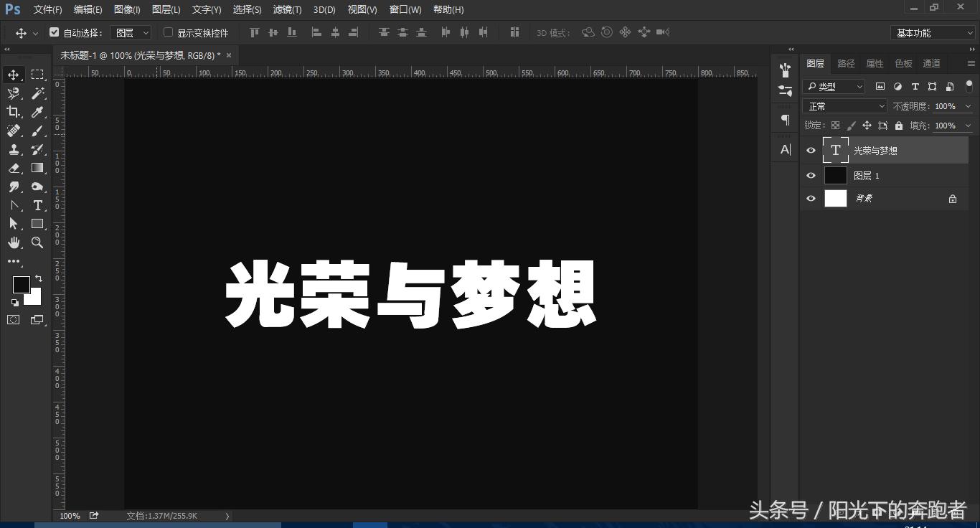Select the Zoom tool
This screenshot has width=980, height=528.
pos(37,242)
